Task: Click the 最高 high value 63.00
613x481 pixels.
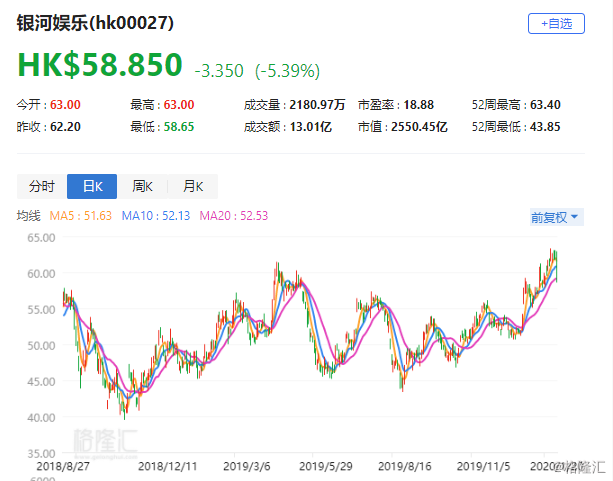Action: click(x=179, y=105)
